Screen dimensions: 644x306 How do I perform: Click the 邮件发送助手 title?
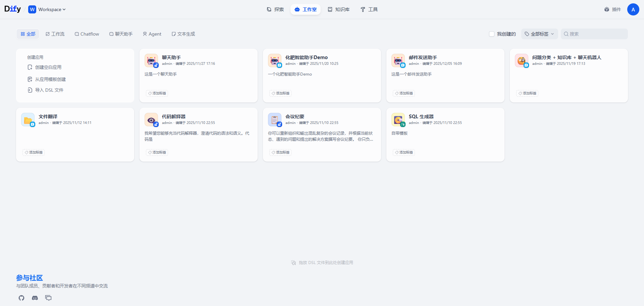coord(423,57)
